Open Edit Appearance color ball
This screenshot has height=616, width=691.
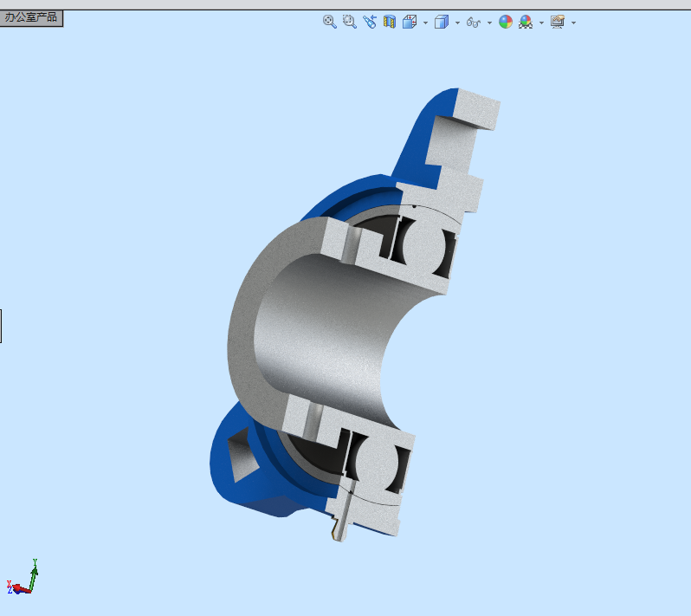point(506,22)
